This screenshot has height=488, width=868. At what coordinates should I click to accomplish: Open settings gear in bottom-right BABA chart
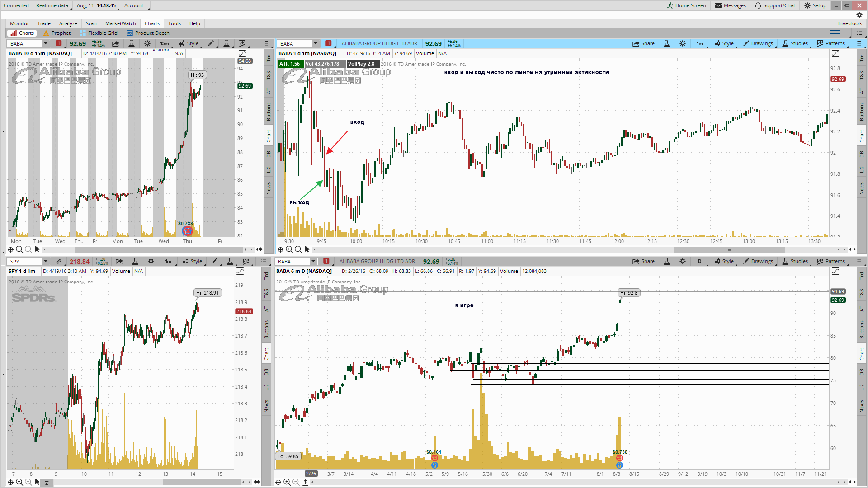683,261
